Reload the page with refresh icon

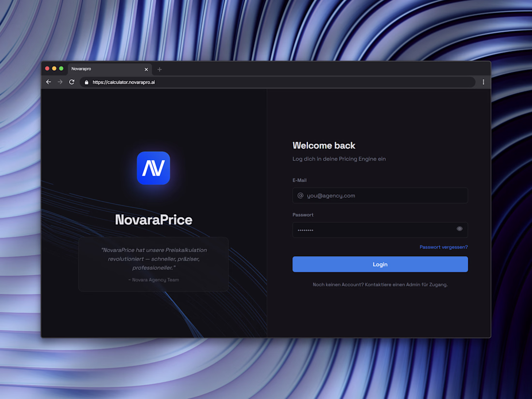pos(72,82)
